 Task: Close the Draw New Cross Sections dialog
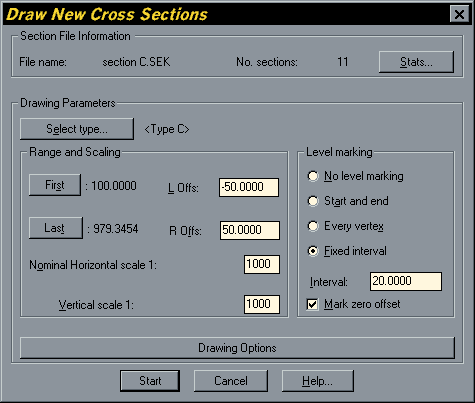[459, 14]
